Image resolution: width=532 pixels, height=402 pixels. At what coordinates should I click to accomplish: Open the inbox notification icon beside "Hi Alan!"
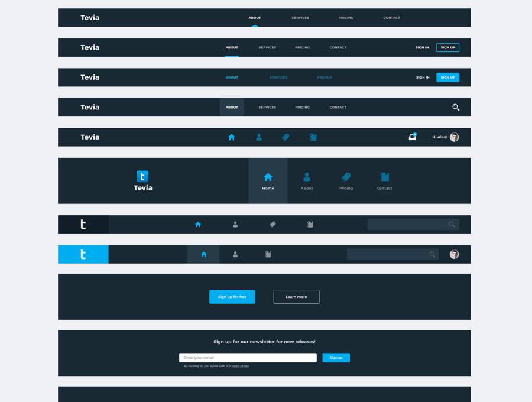point(413,137)
